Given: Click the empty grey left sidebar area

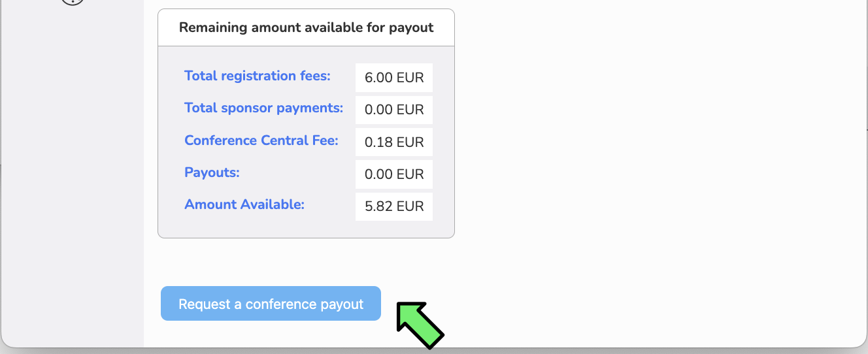Looking at the screenshot, I should coord(72,176).
